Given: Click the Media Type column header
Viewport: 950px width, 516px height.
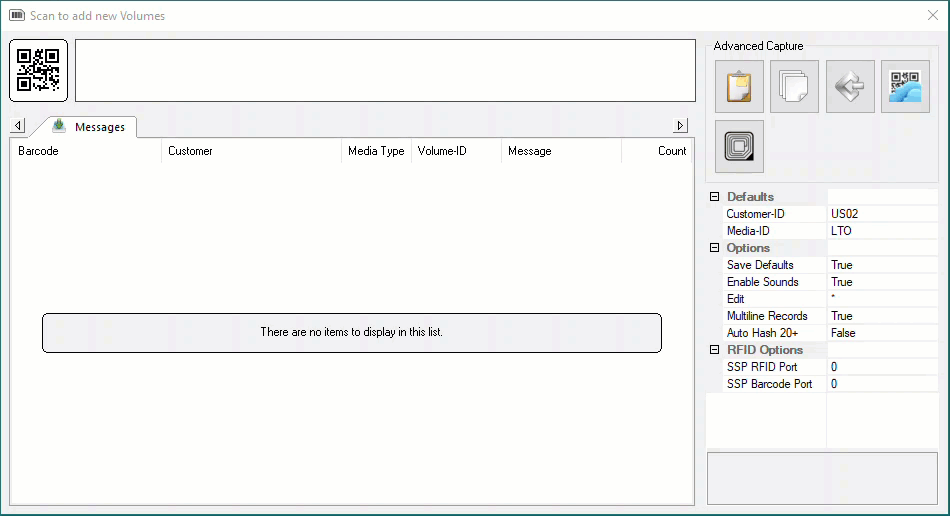Looking at the screenshot, I should coord(376,151).
